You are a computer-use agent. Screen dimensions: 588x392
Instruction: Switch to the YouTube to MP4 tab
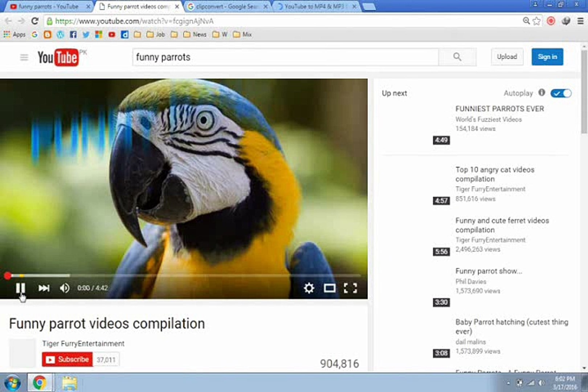[x=312, y=6]
